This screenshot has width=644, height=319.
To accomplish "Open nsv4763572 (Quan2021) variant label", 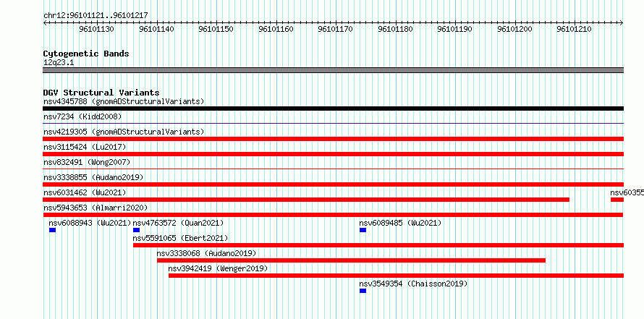I will (x=178, y=223).
